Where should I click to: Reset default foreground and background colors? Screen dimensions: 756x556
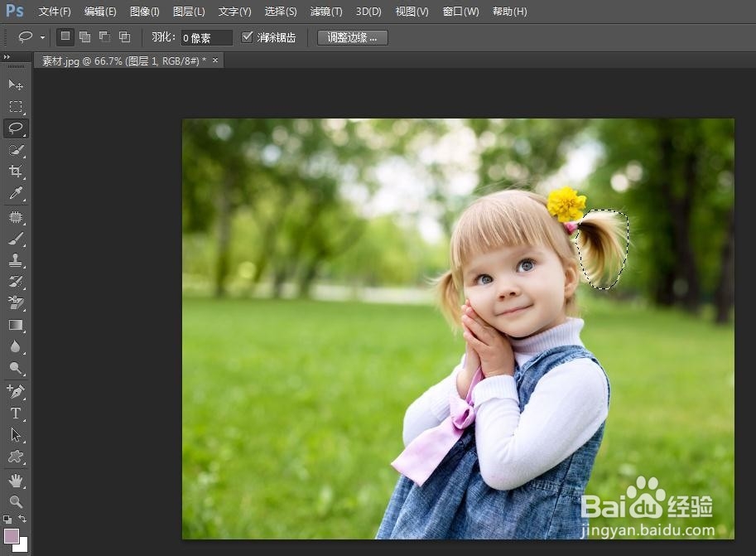[x=7, y=520]
